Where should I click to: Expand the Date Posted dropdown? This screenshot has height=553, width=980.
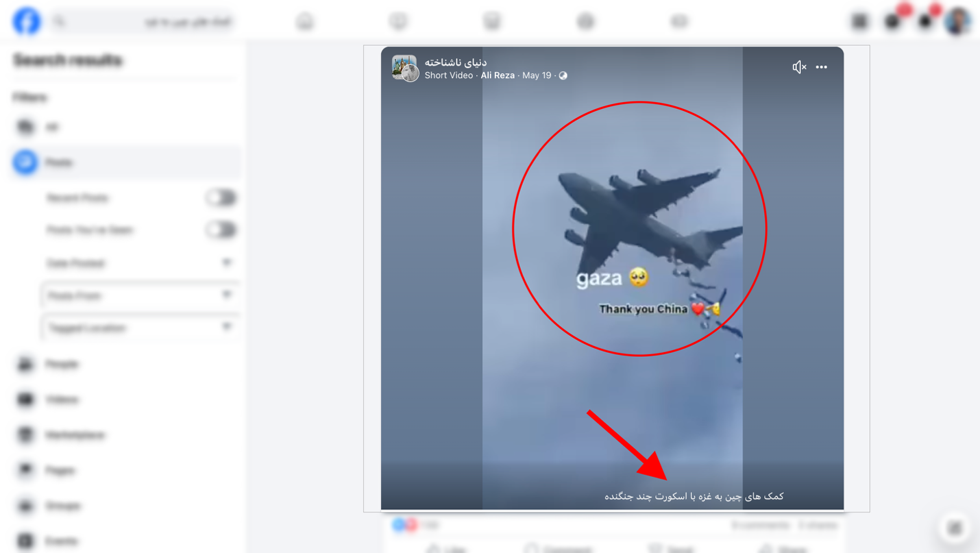pyautogui.click(x=140, y=263)
